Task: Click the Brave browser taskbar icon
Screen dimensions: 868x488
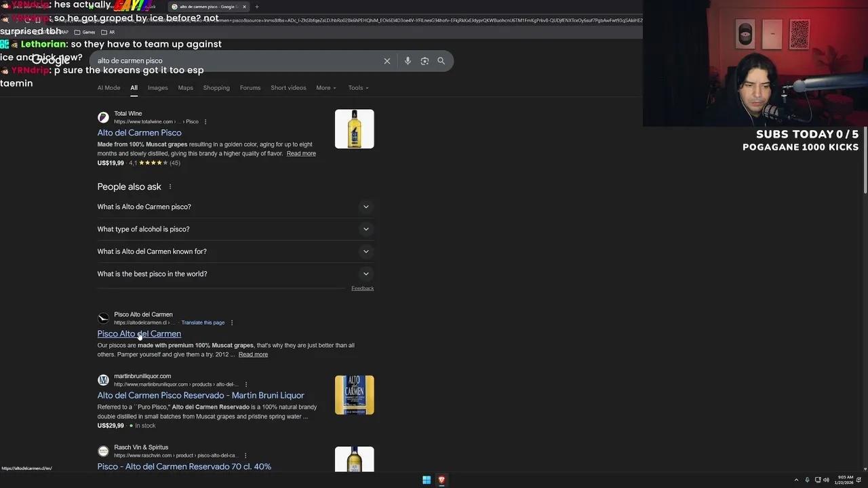Action: tap(441, 480)
